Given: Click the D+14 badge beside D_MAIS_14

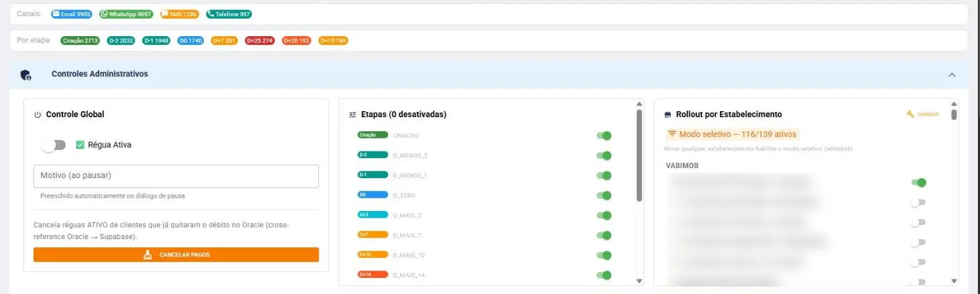Looking at the screenshot, I should [x=373, y=275].
